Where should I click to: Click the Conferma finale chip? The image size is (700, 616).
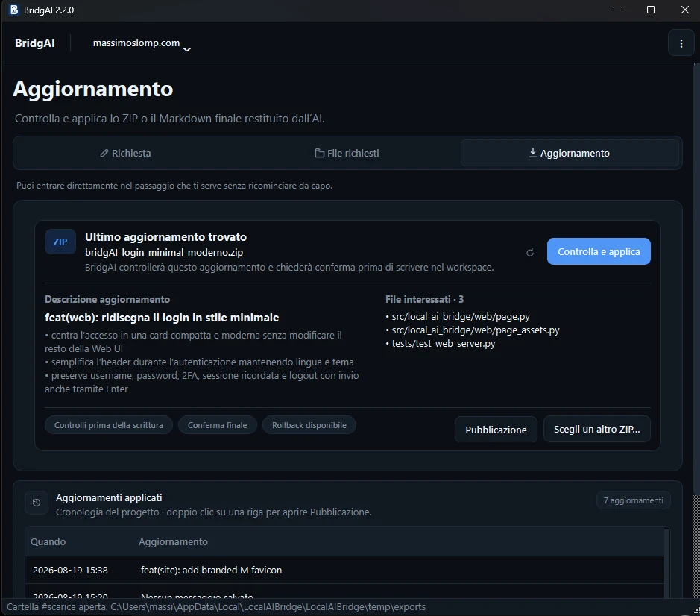(x=218, y=425)
